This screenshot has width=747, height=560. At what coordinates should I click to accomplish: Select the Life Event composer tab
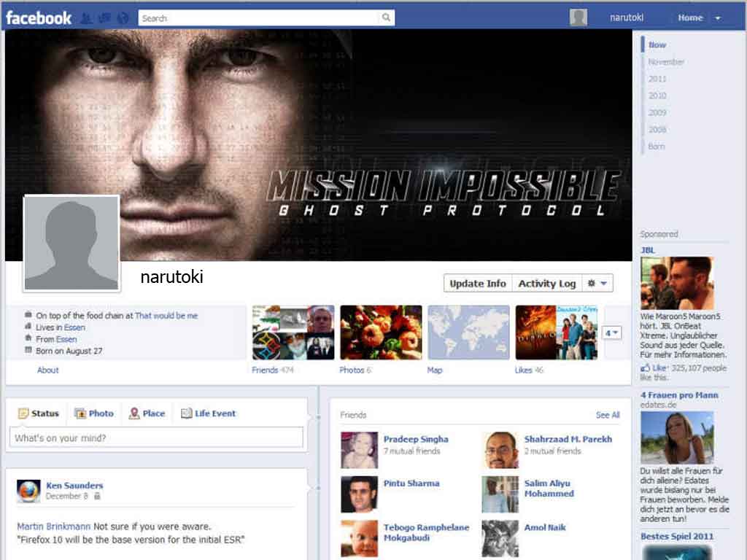coord(208,413)
